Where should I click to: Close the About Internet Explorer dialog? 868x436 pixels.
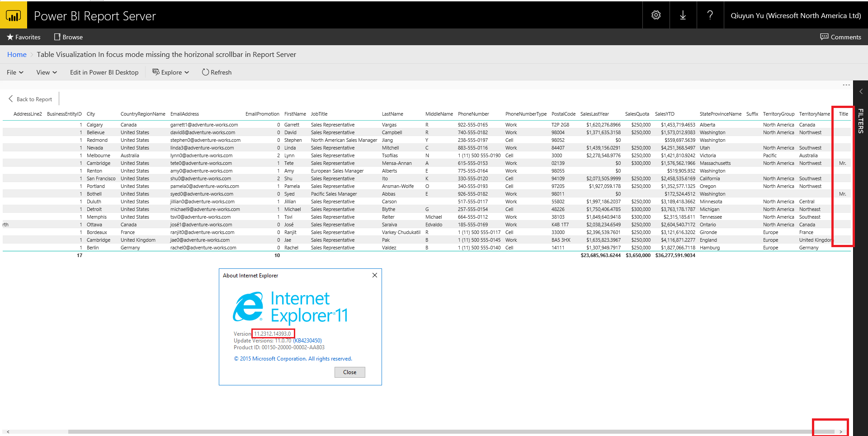pyautogui.click(x=349, y=372)
